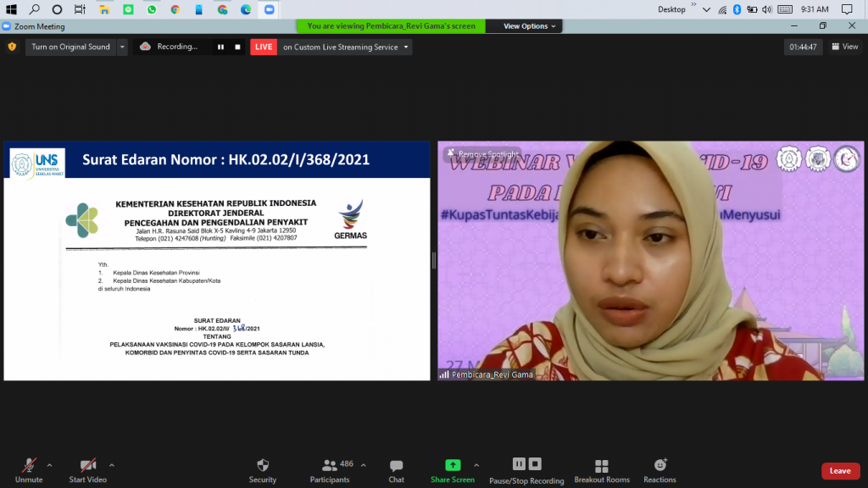Open the Participants panel
This screenshot has width=868, height=488.
(x=330, y=471)
